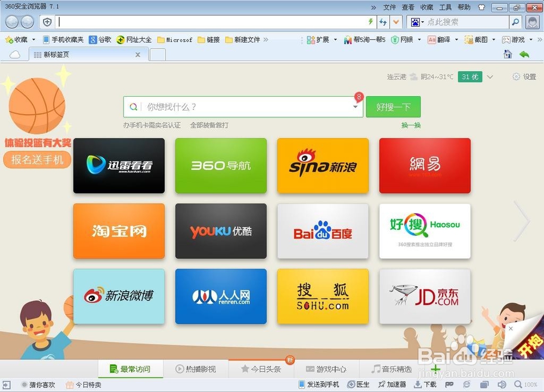This screenshot has height=392, width=544.
Task: Open the 截图 screenshot dropdown
Action: point(480,40)
